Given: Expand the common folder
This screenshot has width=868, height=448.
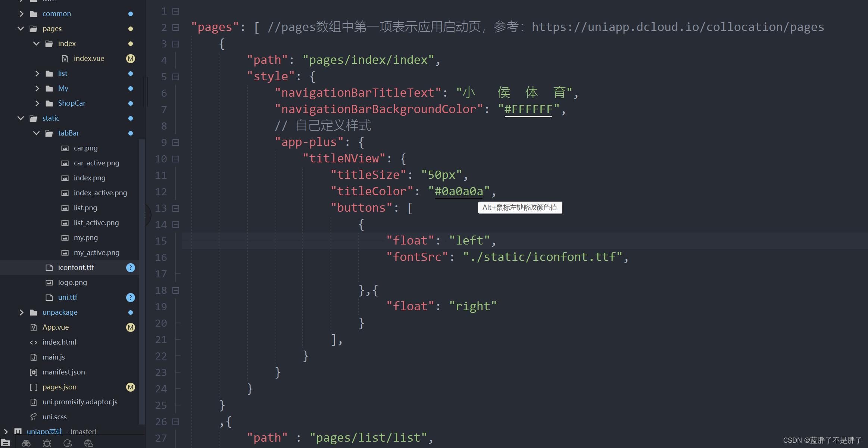Looking at the screenshot, I should tap(21, 14).
